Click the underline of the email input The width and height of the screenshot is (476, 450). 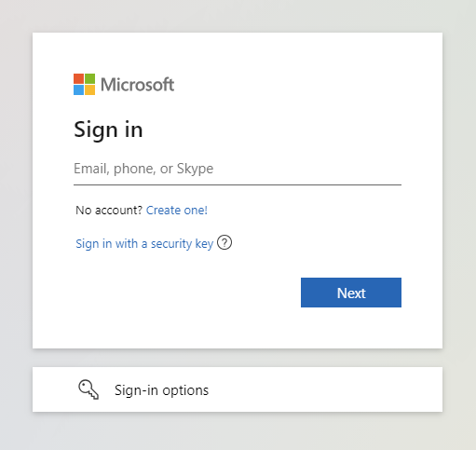coord(238,184)
